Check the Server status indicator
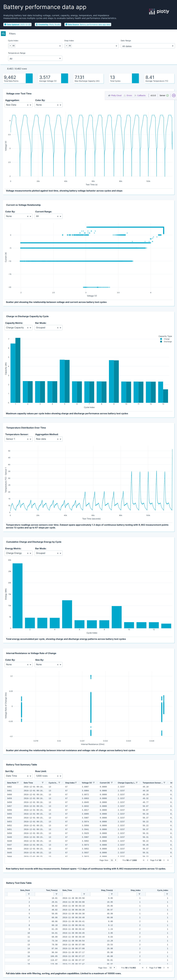 164,95
